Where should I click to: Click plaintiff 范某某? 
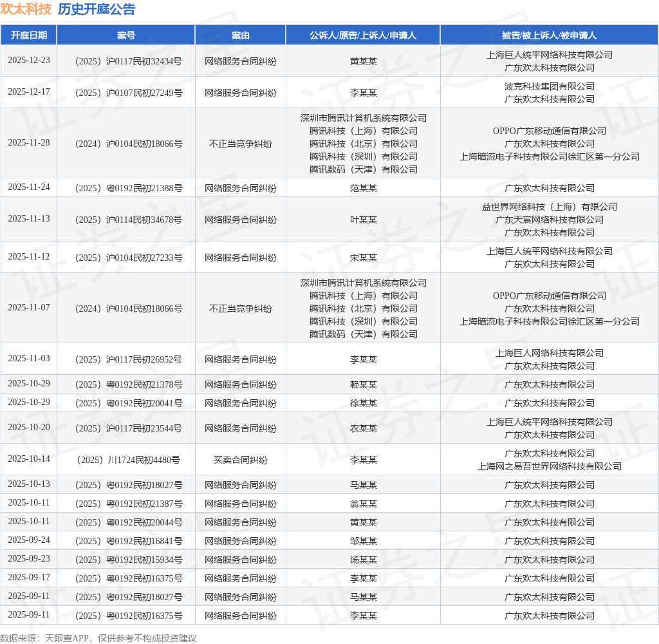point(364,188)
